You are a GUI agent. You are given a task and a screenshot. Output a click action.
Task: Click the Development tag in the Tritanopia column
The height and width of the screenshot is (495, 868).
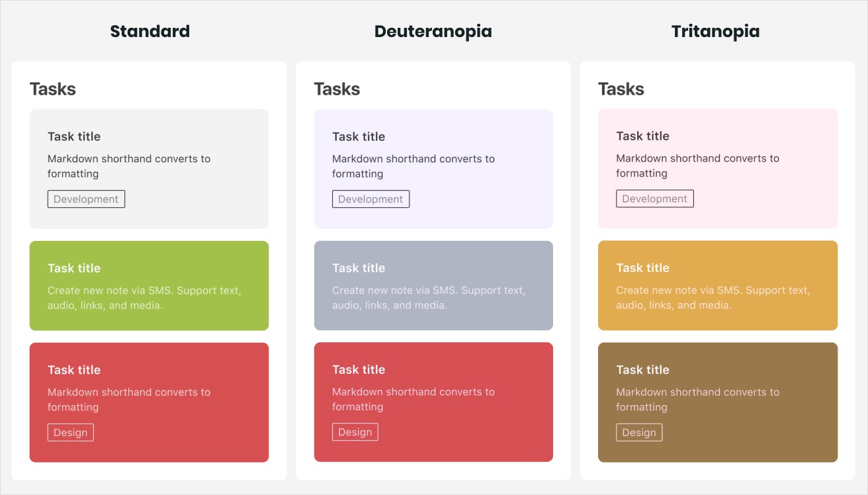click(655, 198)
